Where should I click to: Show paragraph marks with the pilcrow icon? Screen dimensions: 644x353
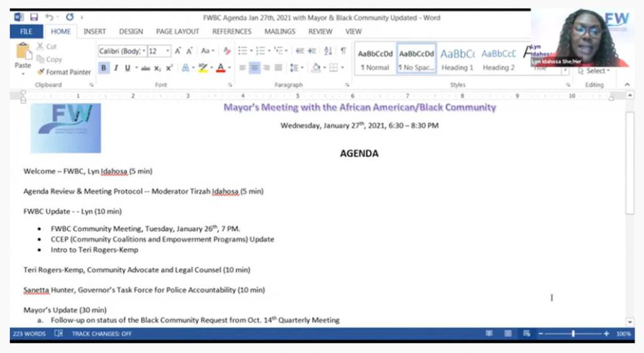[x=343, y=51]
